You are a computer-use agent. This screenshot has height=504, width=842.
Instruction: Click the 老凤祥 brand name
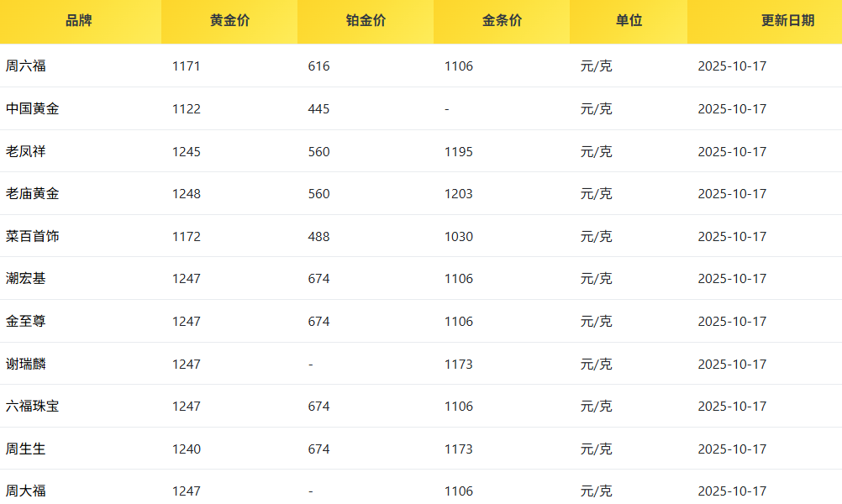click(26, 152)
